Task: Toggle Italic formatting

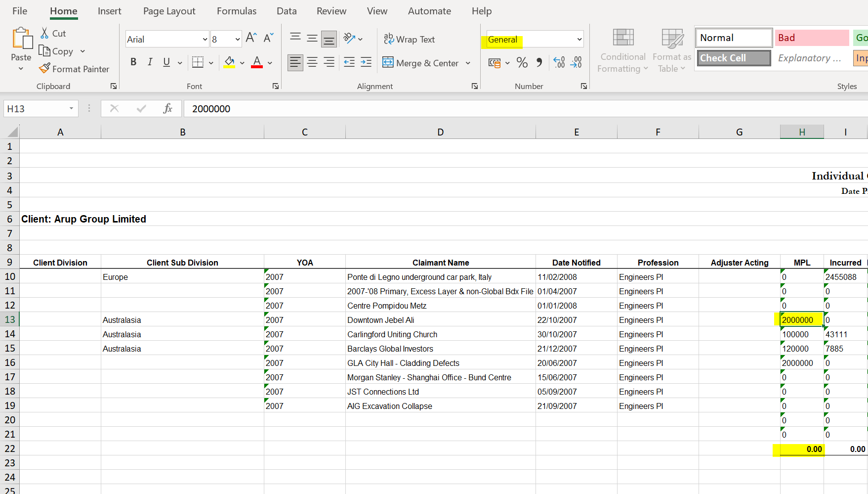Action: pos(150,62)
